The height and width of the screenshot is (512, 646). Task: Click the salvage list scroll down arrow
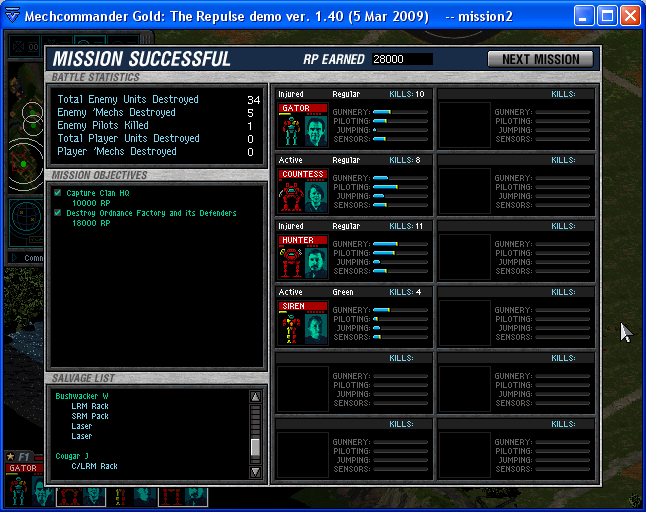[x=255, y=472]
